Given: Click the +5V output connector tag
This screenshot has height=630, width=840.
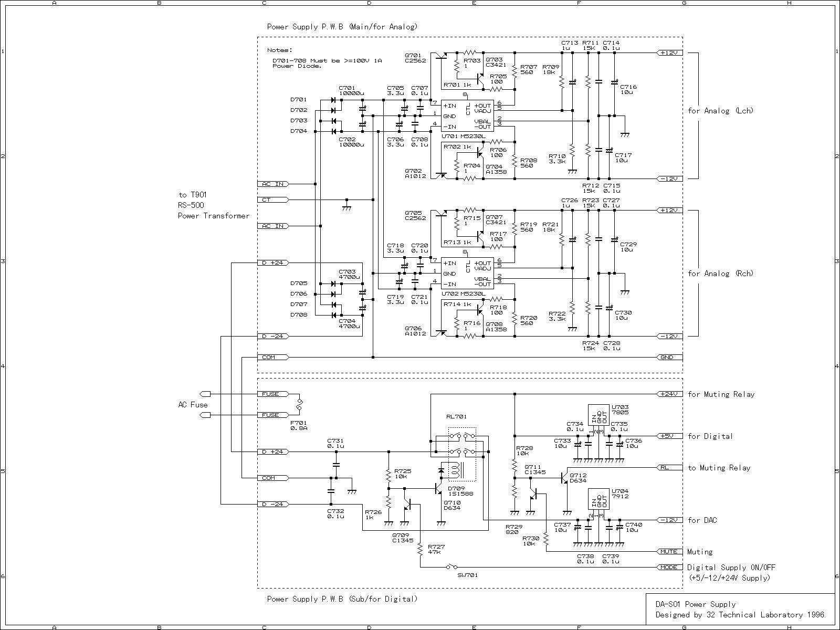Looking at the screenshot, I should click(x=669, y=436).
